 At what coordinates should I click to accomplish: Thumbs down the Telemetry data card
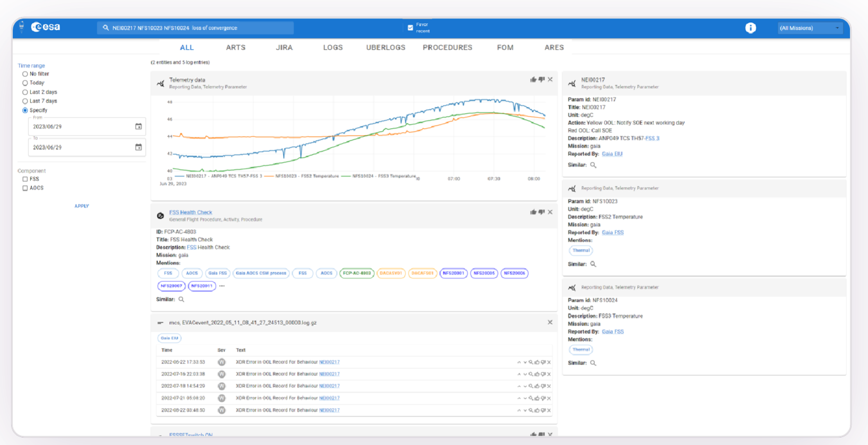click(x=541, y=79)
